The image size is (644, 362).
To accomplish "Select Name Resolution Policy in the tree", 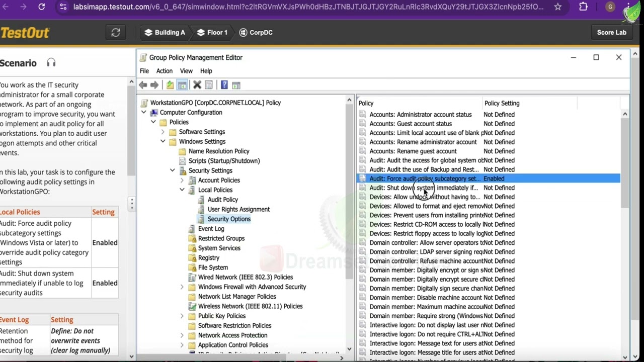I will click(219, 151).
